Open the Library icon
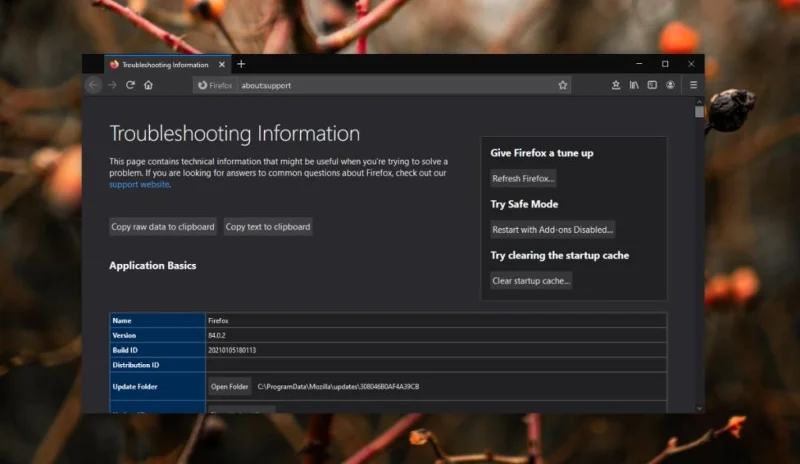Image resolution: width=800 pixels, height=464 pixels. pos(634,85)
